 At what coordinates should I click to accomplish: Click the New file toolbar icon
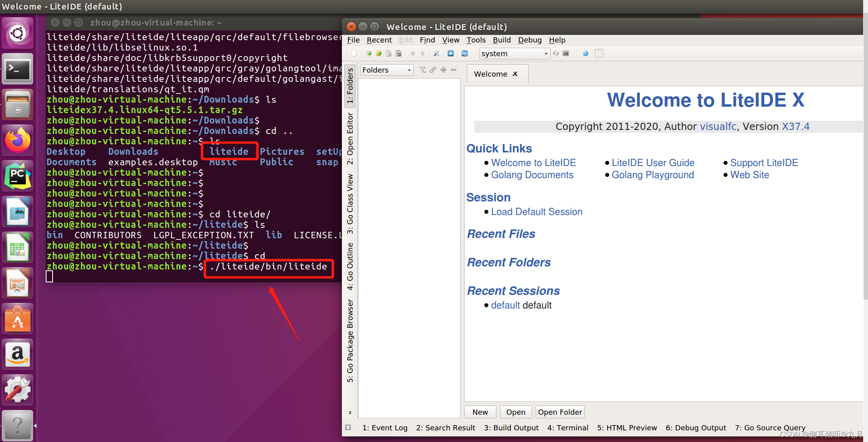click(x=354, y=53)
